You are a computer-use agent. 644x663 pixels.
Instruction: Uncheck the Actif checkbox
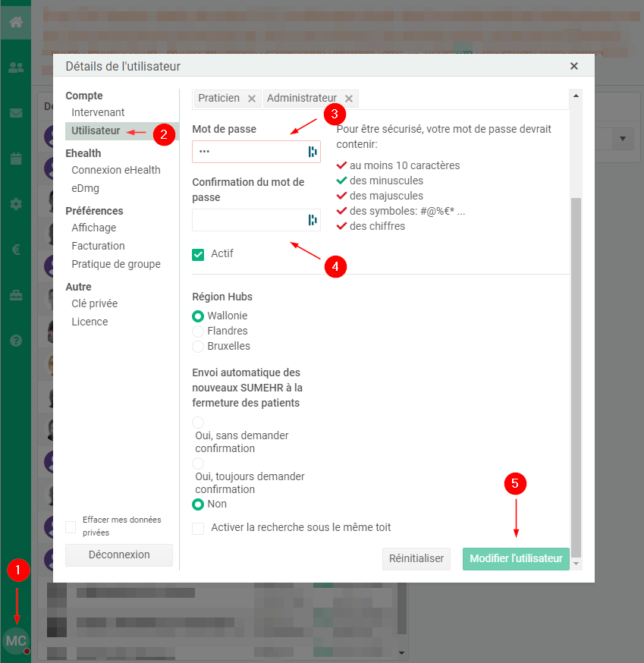(x=198, y=255)
